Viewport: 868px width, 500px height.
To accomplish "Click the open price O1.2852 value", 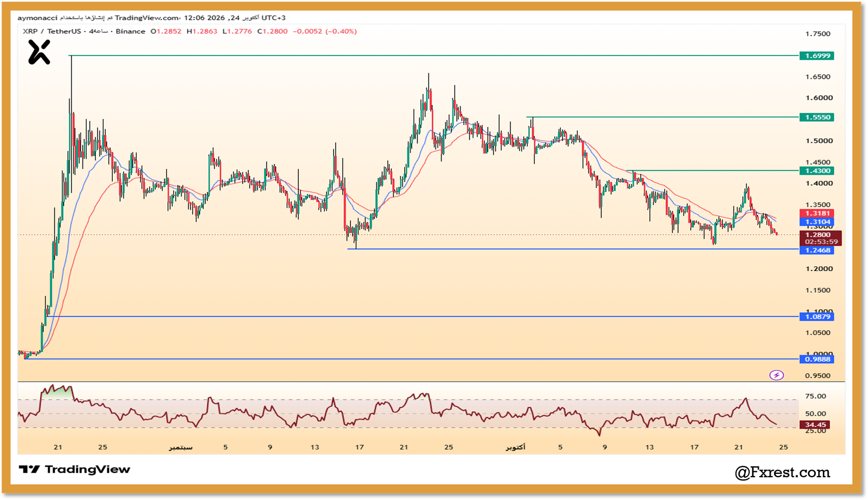I will click(166, 31).
